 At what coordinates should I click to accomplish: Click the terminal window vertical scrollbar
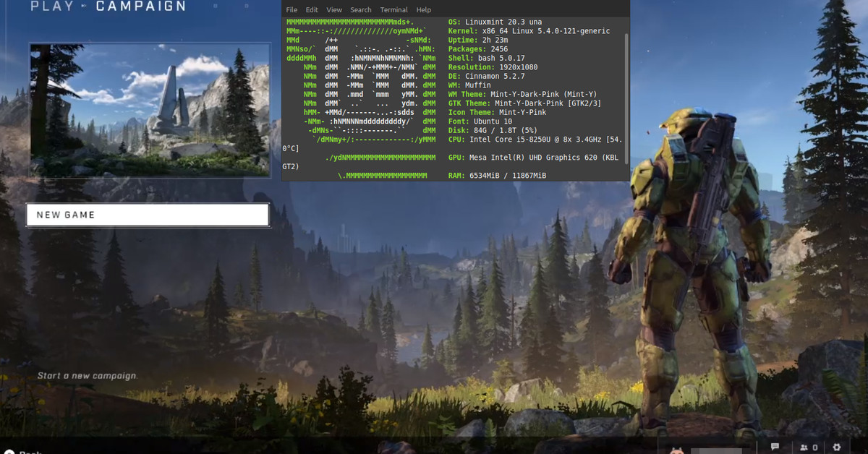click(626, 98)
